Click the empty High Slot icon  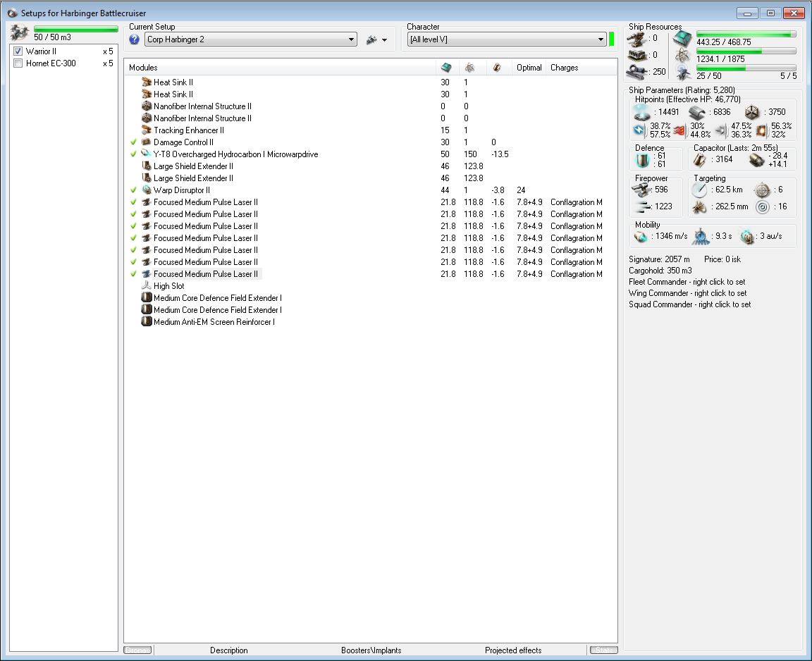click(x=147, y=285)
